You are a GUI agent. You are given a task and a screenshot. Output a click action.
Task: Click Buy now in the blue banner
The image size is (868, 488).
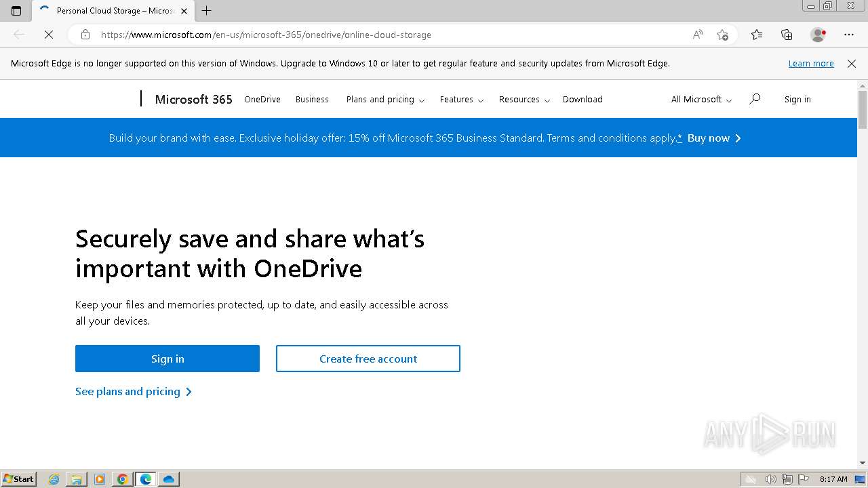pos(714,138)
